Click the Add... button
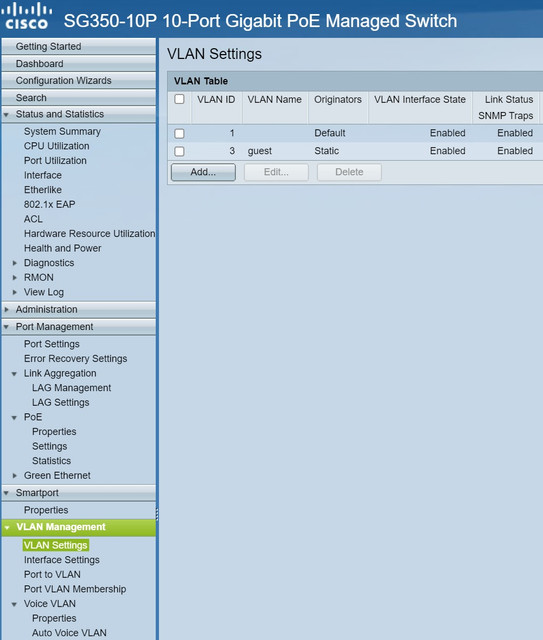Image resolution: width=543 pixels, height=640 pixels. tap(203, 172)
